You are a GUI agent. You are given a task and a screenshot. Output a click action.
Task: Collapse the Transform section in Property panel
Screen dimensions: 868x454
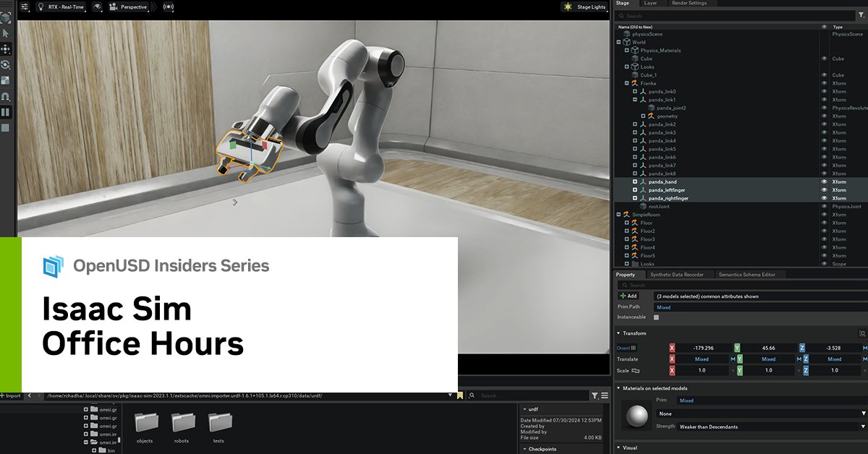[620, 333]
